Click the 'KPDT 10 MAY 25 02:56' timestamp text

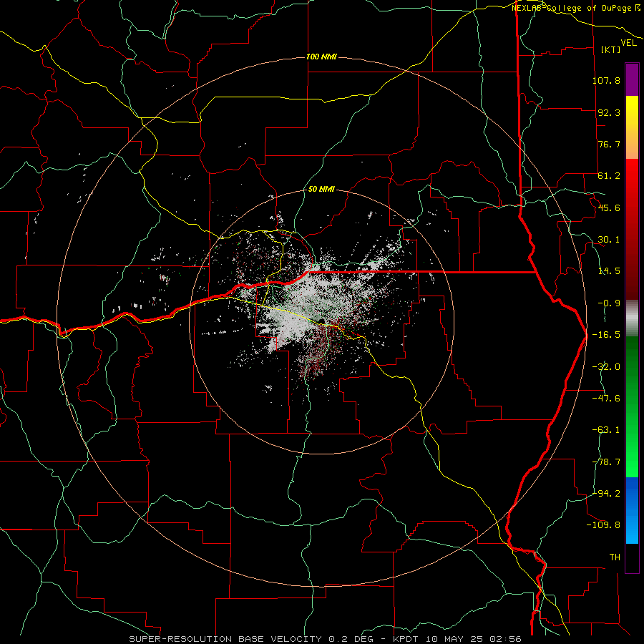click(x=457, y=639)
